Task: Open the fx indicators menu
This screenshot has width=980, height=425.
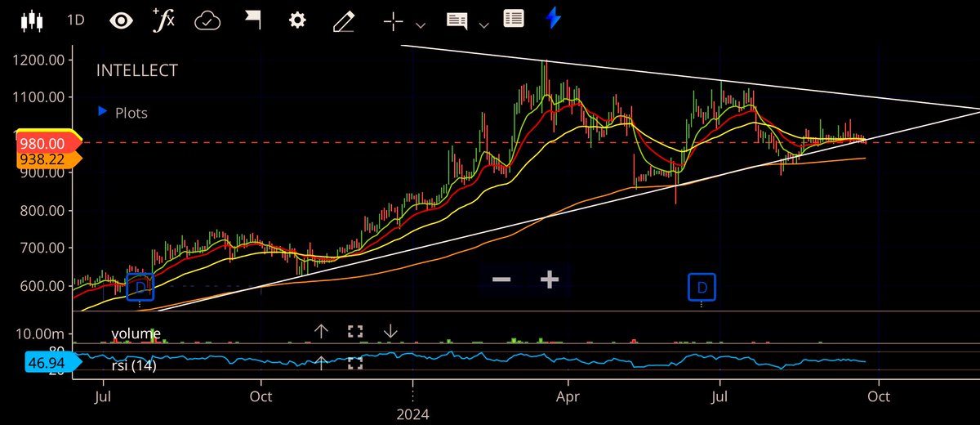Action: pos(166,20)
